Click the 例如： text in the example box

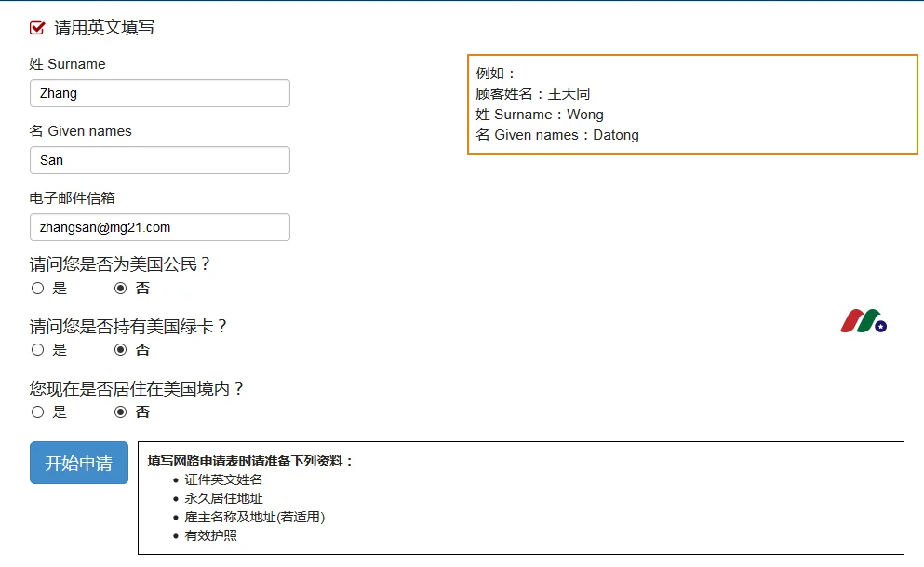(x=496, y=73)
